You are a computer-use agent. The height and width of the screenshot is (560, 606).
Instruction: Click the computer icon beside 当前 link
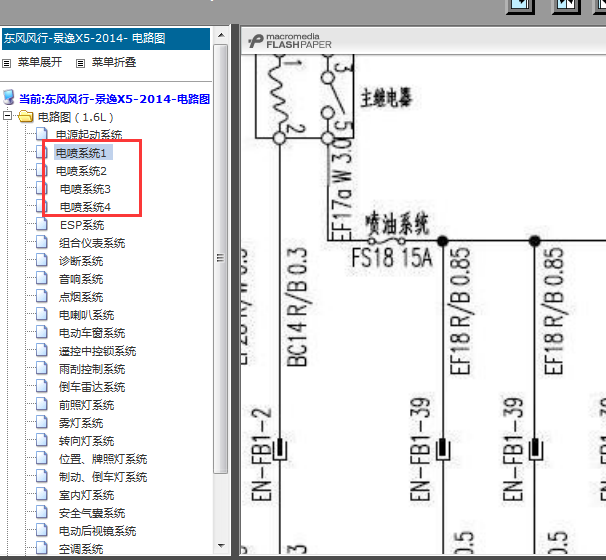(9, 97)
